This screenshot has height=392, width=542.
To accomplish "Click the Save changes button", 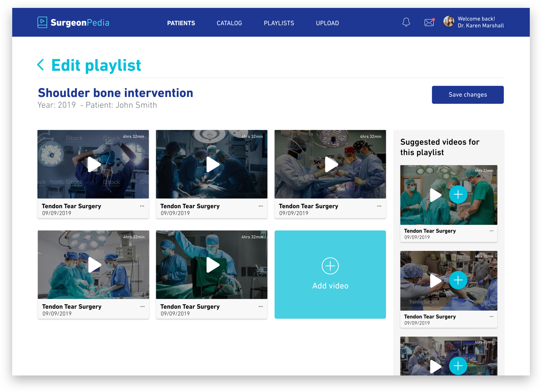I will click(x=468, y=95).
